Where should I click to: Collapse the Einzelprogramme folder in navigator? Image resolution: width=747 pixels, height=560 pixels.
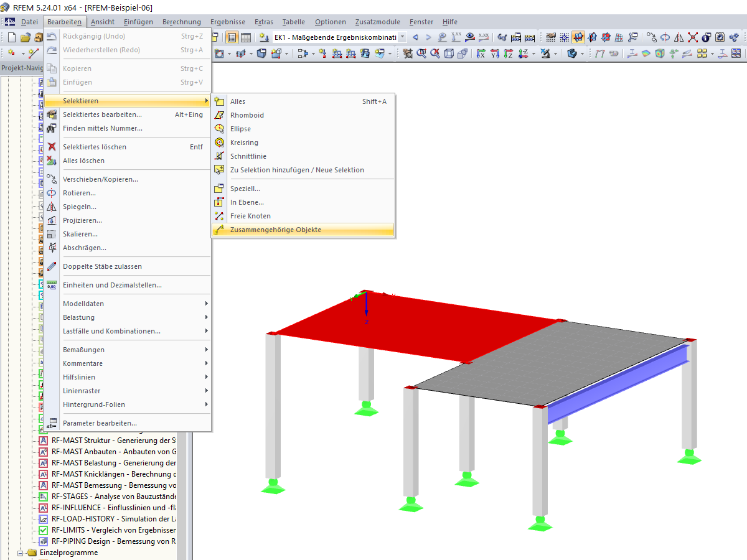(20, 553)
